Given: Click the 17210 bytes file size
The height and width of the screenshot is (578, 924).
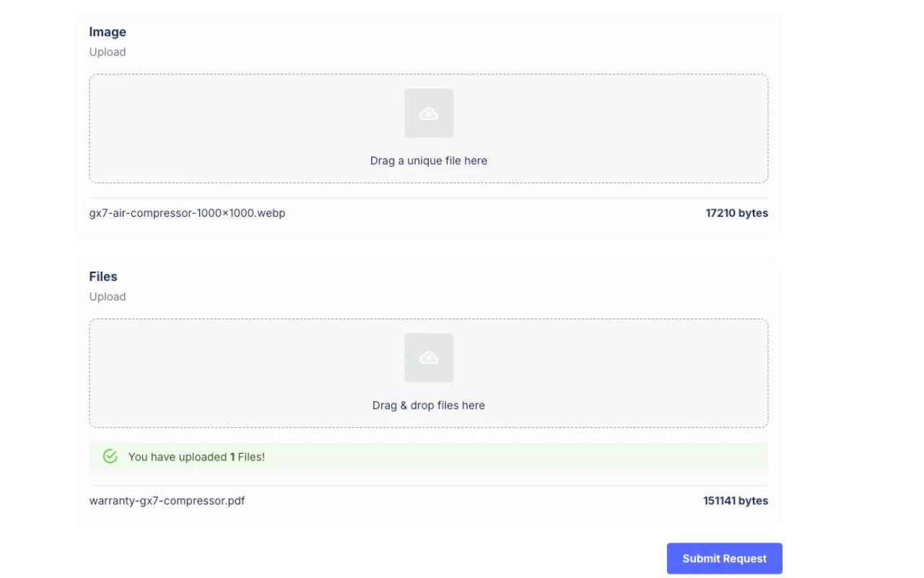Looking at the screenshot, I should (x=736, y=213).
